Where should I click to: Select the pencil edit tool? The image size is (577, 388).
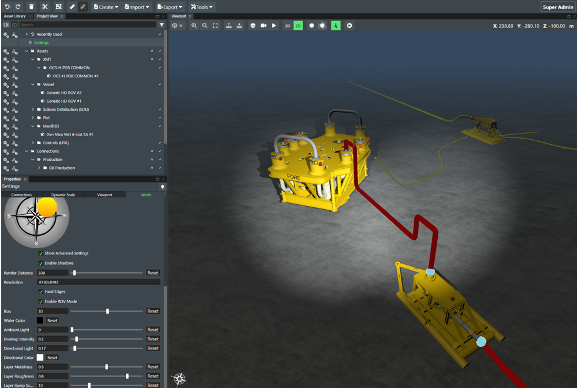72,7
